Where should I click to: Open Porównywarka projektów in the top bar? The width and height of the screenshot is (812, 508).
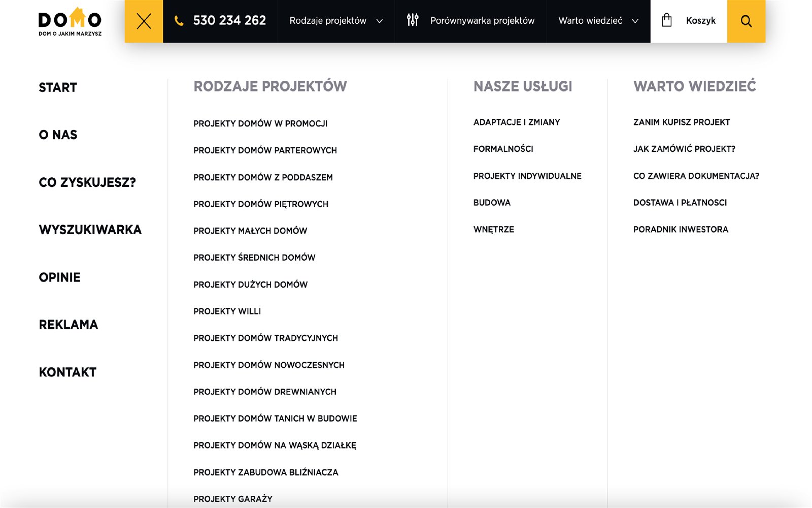pos(482,21)
